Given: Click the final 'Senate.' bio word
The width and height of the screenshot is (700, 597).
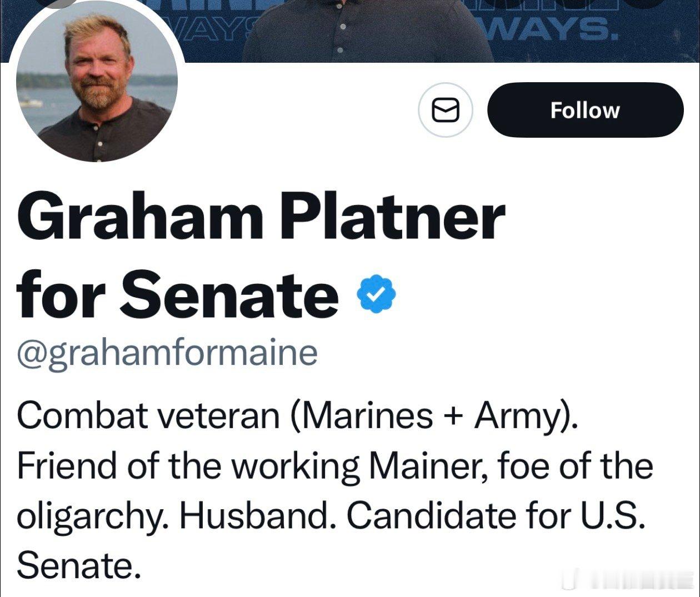Looking at the screenshot, I should point(76,565).
